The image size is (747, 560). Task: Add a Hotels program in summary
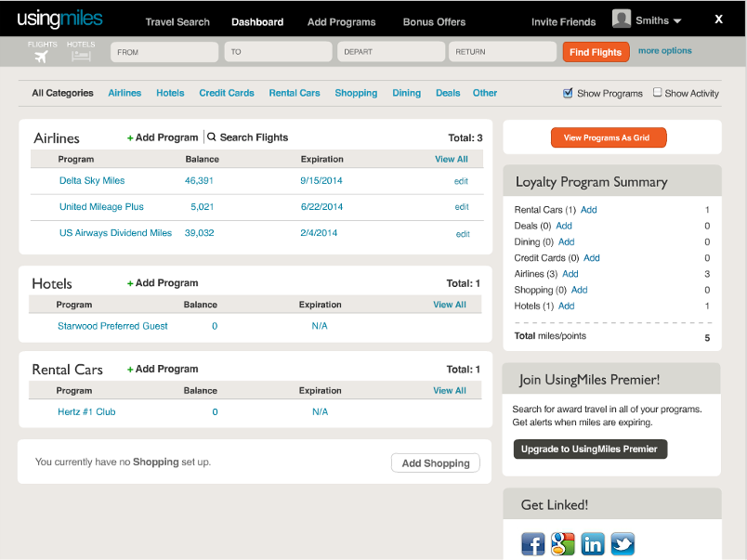pyautogui.click(x=566, y=306)
